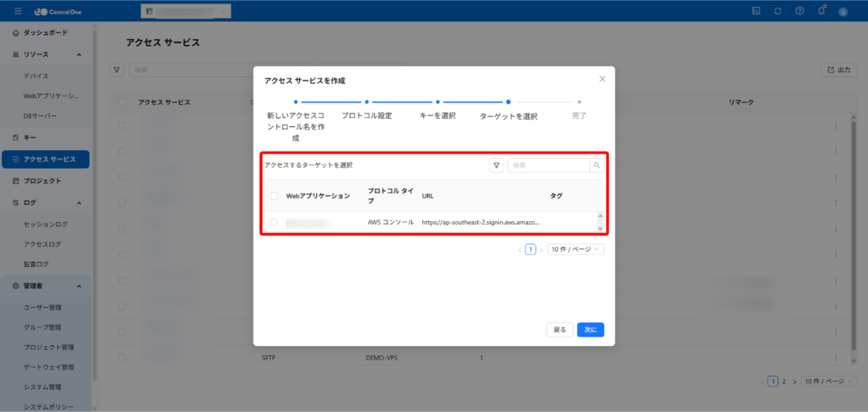The width and height of the screenshot is (868, 412).
Task: Click the 検索 input field in the dialog
Action: coord(548,165)
